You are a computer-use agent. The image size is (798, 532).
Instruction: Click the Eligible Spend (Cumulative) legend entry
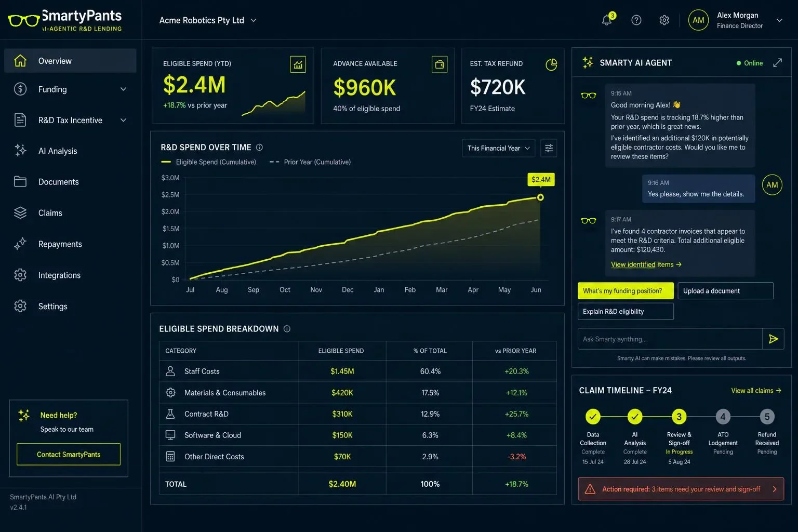[x=208, y=162]
